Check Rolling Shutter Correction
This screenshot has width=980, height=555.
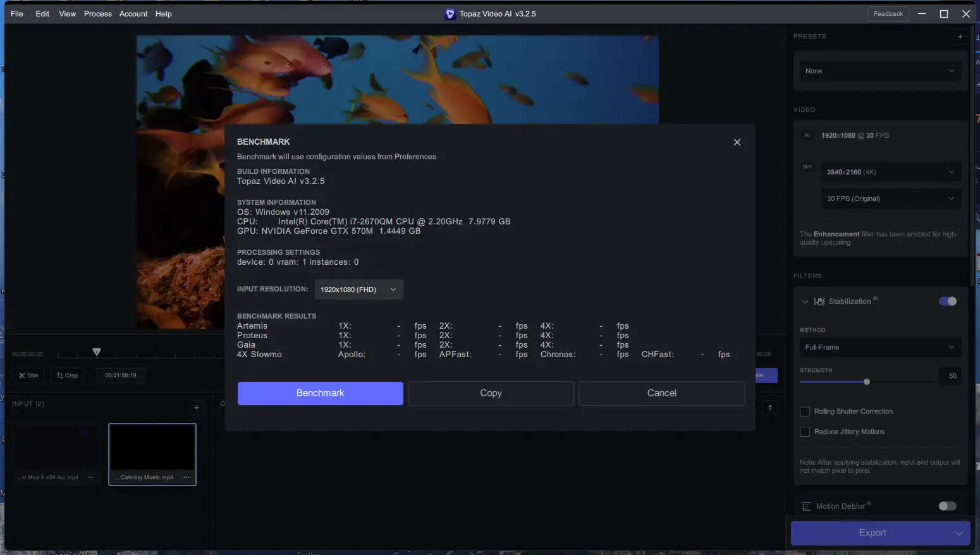pos(805,412)
